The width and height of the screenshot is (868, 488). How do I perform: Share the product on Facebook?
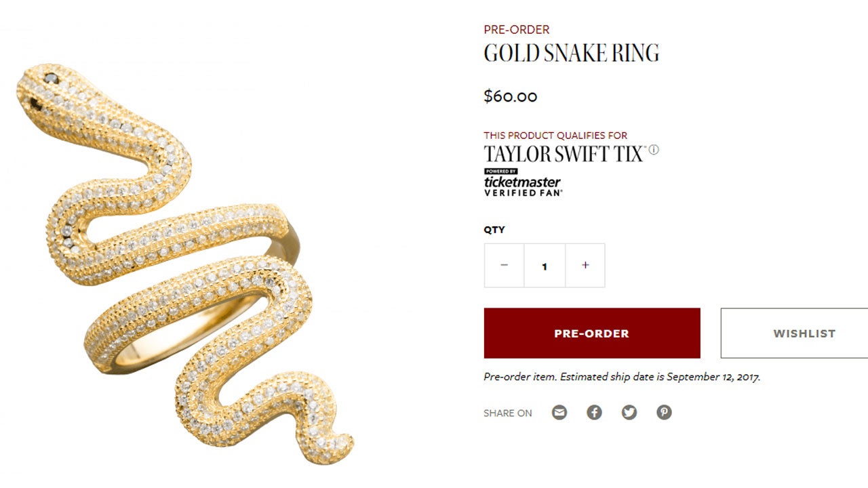594,412
